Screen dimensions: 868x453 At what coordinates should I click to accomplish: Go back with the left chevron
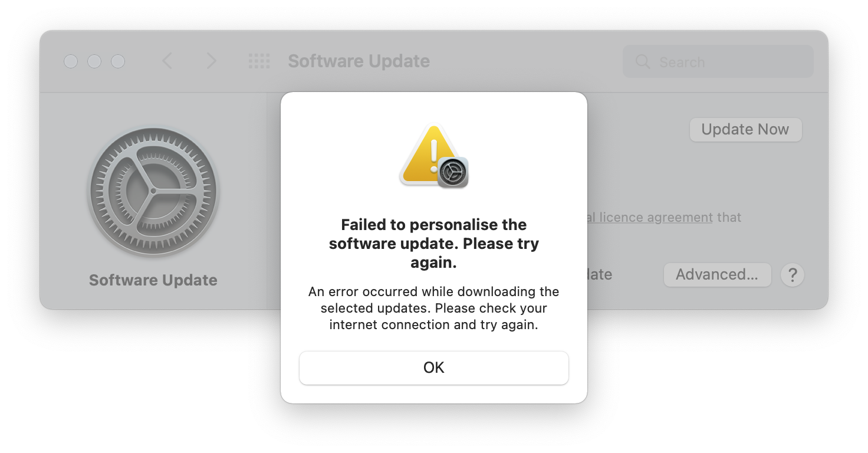pos(167,61)
